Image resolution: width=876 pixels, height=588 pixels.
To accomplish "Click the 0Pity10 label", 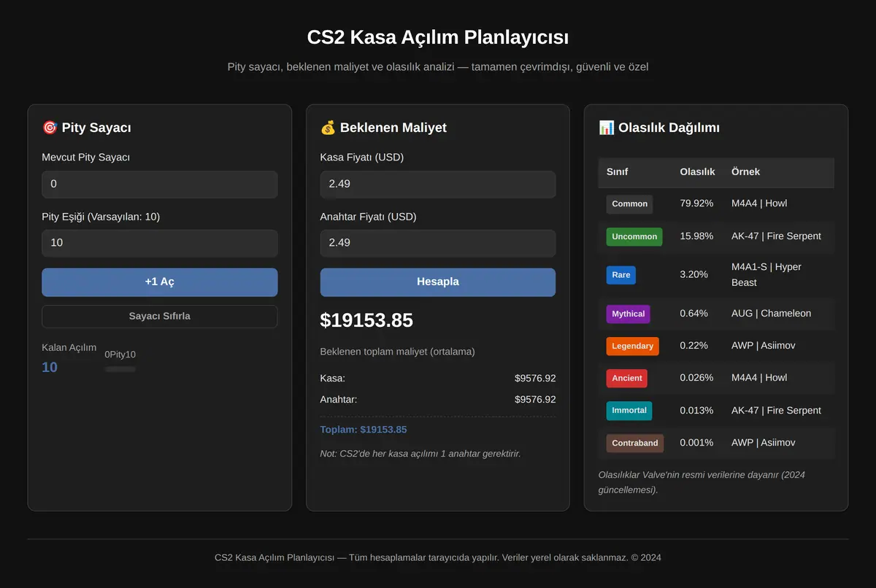I will [x=120, y=355].
